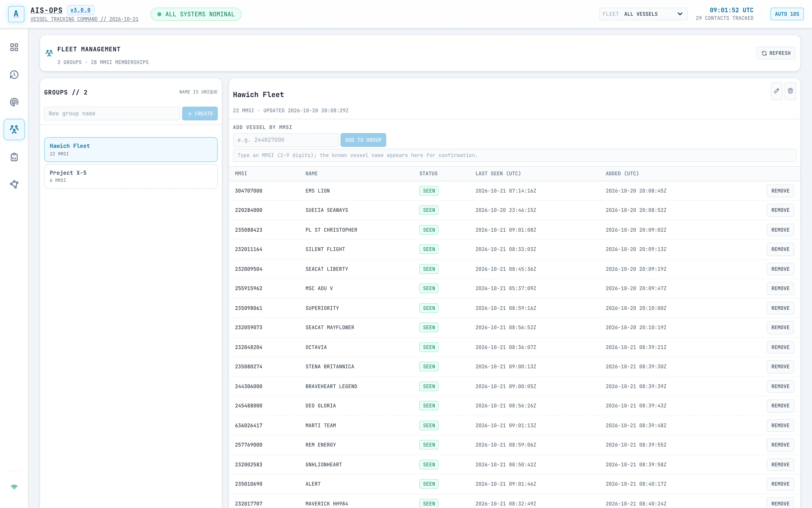Click the ADD TO GROUP button
The image size is (812, 508).
click(x=363, y=140)
